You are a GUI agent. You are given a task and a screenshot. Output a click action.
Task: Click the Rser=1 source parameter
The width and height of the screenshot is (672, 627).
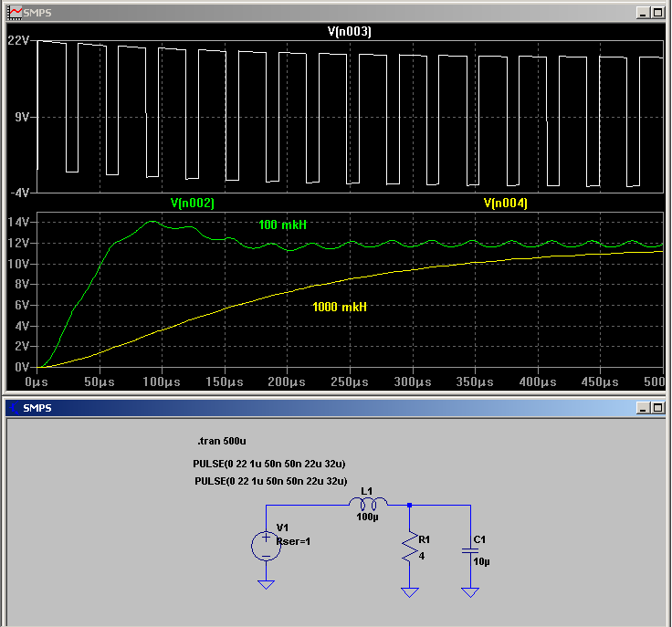pos(293,541)
